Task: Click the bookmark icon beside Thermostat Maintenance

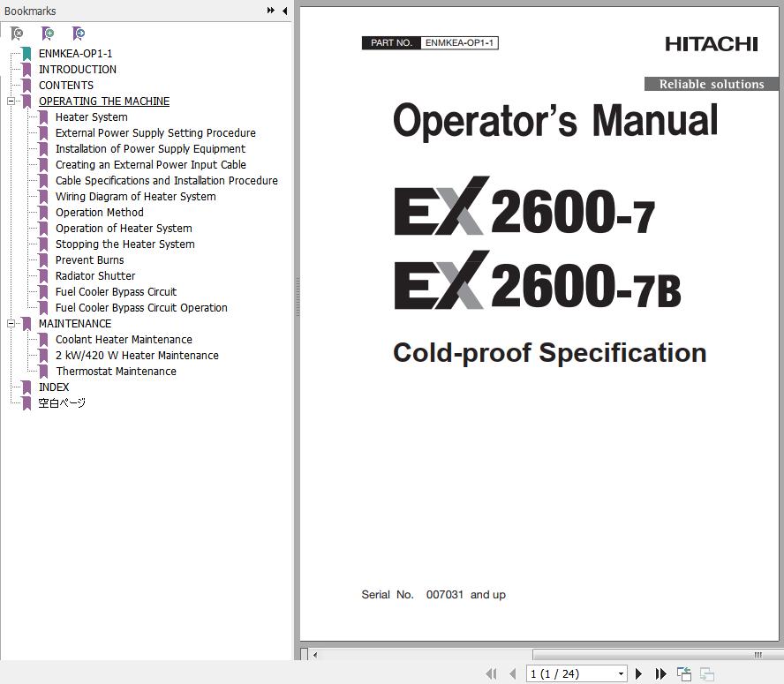Action: point(43,372)
